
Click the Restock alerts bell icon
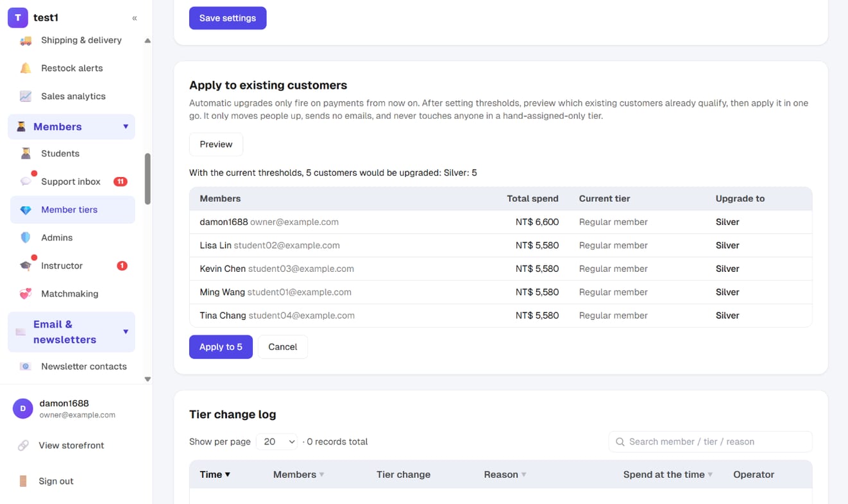tap(26, 68)
